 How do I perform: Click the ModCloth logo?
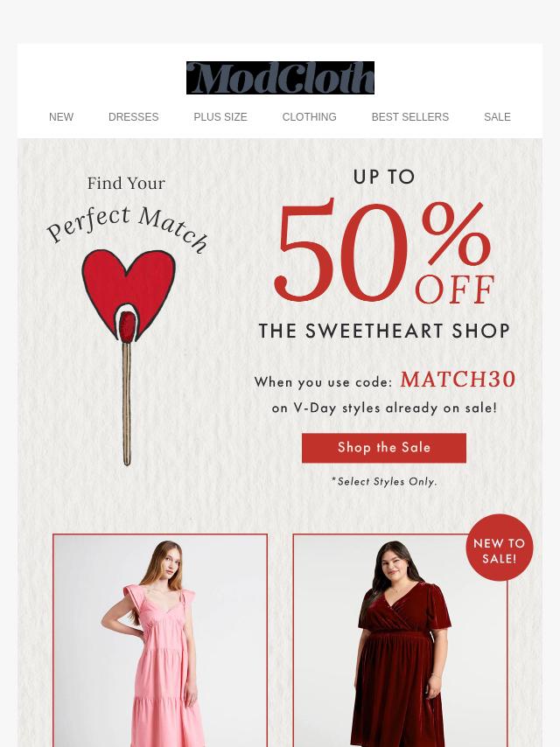tap(280, 78)
